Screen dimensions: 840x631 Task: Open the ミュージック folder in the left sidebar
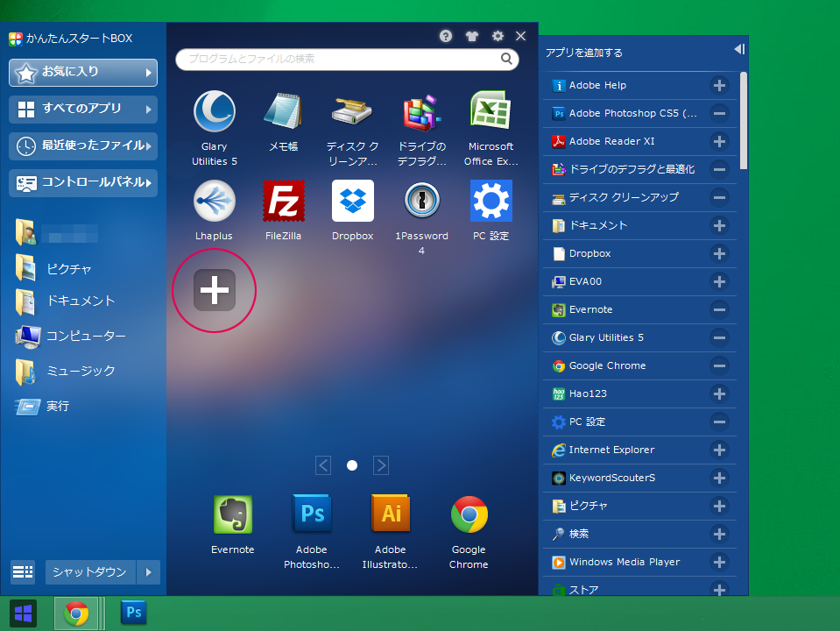(x=66, y=371)
